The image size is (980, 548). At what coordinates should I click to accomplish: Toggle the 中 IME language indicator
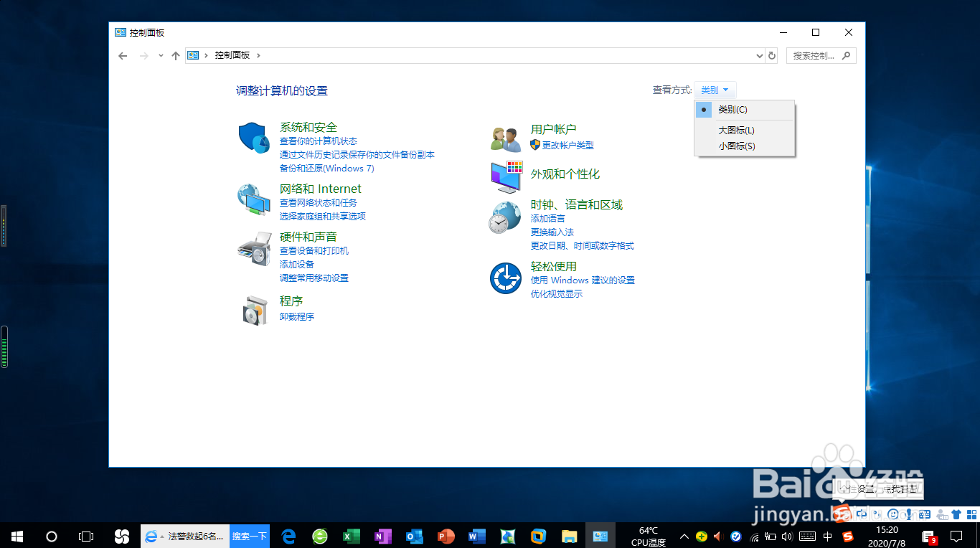point(828,536)
